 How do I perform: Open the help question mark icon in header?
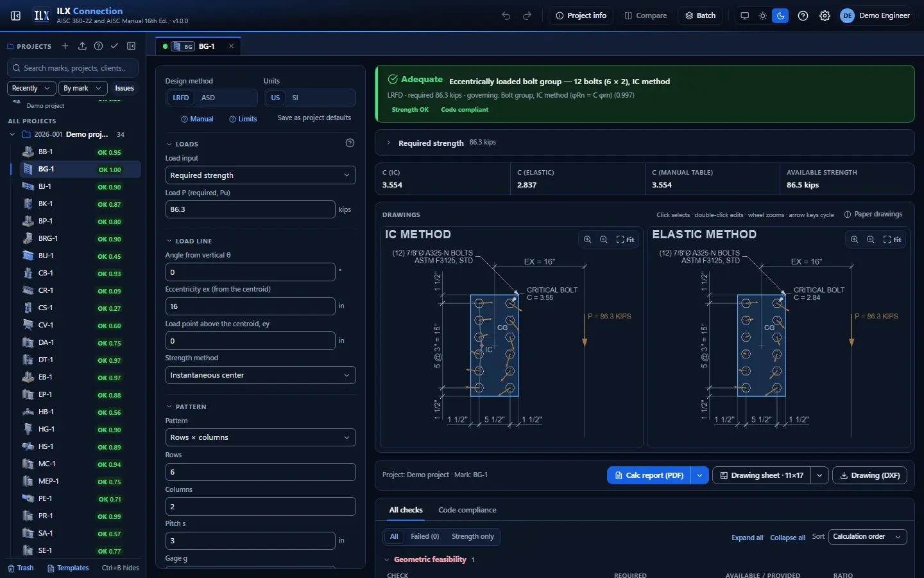coord(803,15)
